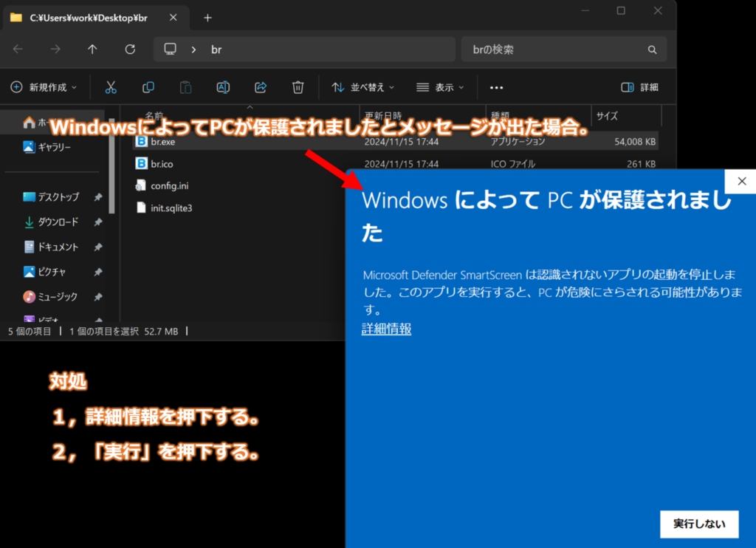Click the Up arrow navigation button
756x548 pixels.
click(92, 49)
